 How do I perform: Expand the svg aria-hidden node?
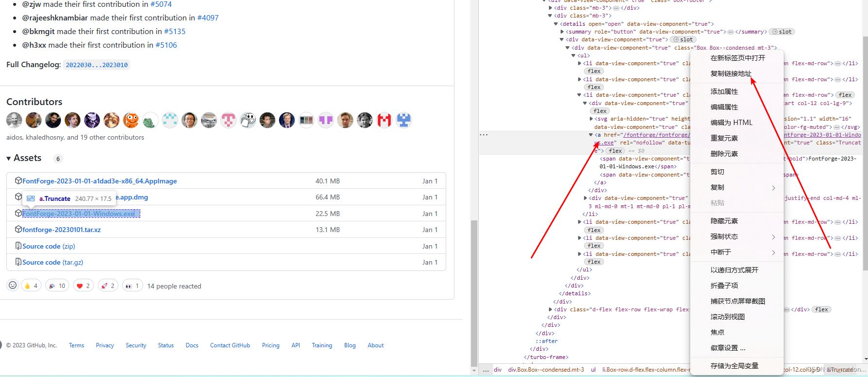[591, 119]
